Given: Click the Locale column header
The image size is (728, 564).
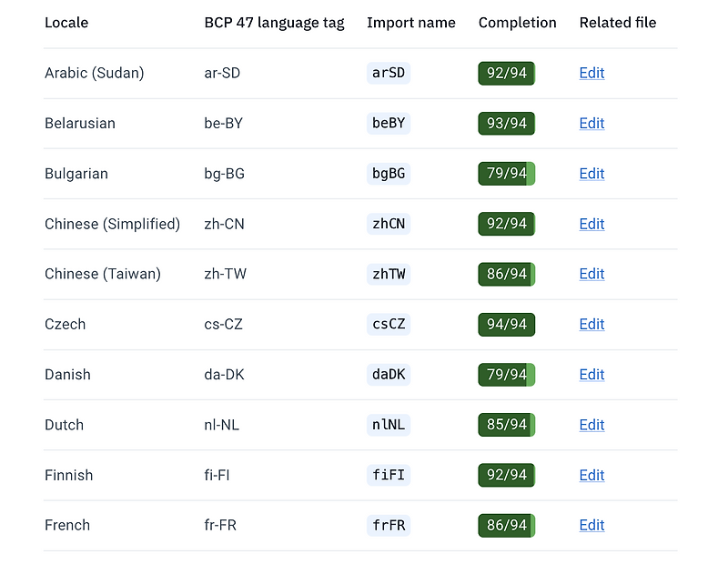Looking at the screenshot, I should pos(66,22).
